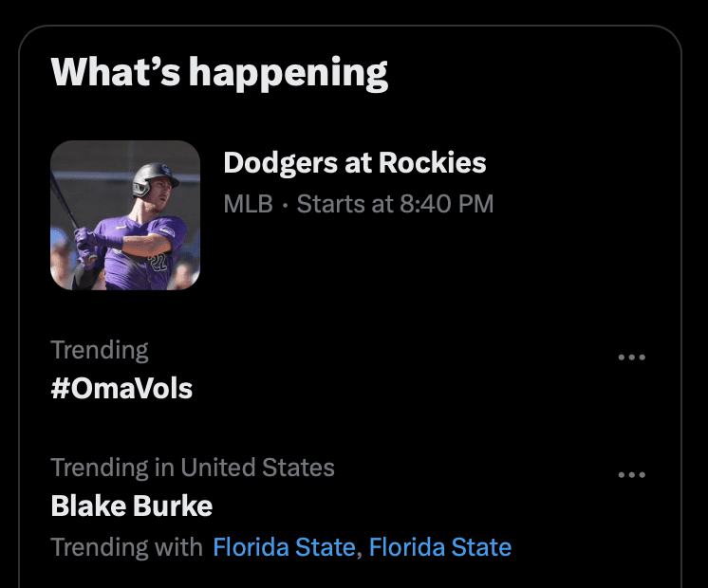This screenshot has width=708, height=588.
Task: Open the Blake Burke trending topic
Action: (131, 505)
